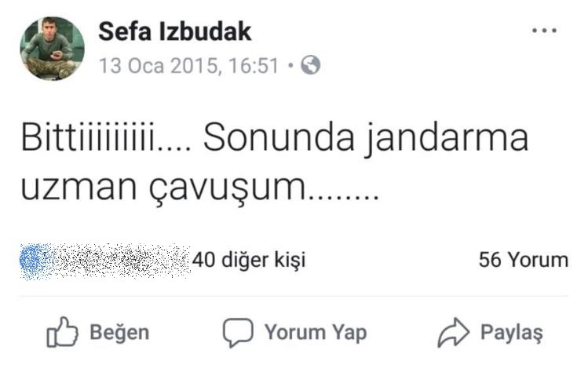Click the uzman çavuşum line of text

pos(200,187)
